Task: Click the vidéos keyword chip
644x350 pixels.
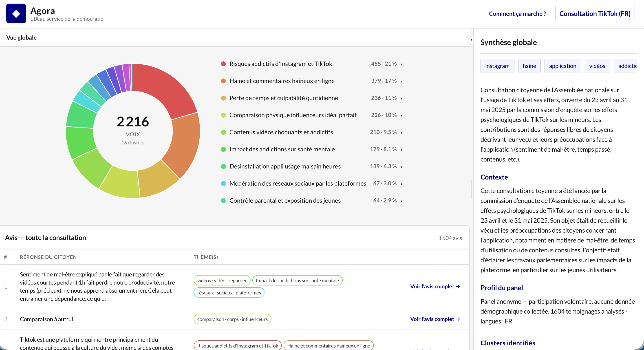Action: pyautogui.click(x=597, y=66)
